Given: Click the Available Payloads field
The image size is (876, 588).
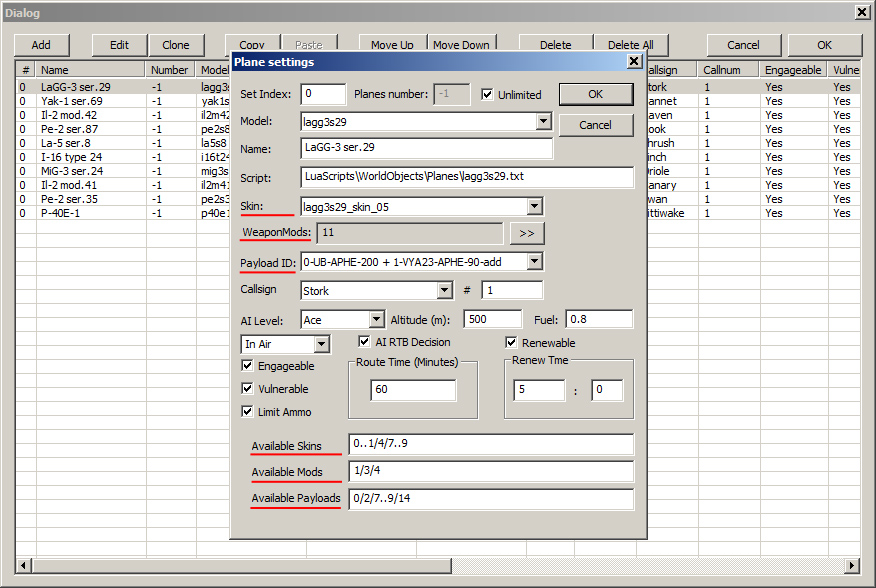Looking at the screenshot, I should coord(491,499).
